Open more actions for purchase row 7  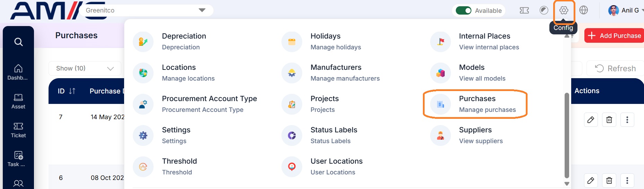(x=627, y=120)
